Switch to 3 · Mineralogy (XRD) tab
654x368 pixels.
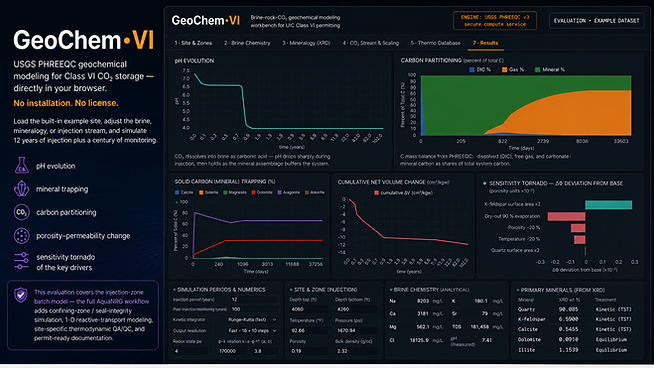click(x=306, y=43)
